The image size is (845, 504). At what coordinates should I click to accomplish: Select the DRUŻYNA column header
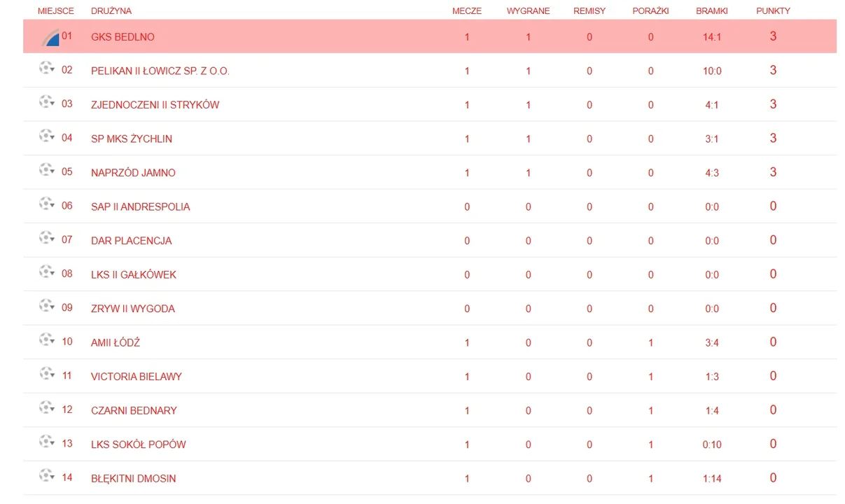pyautogui.click(x=111, y=11)
